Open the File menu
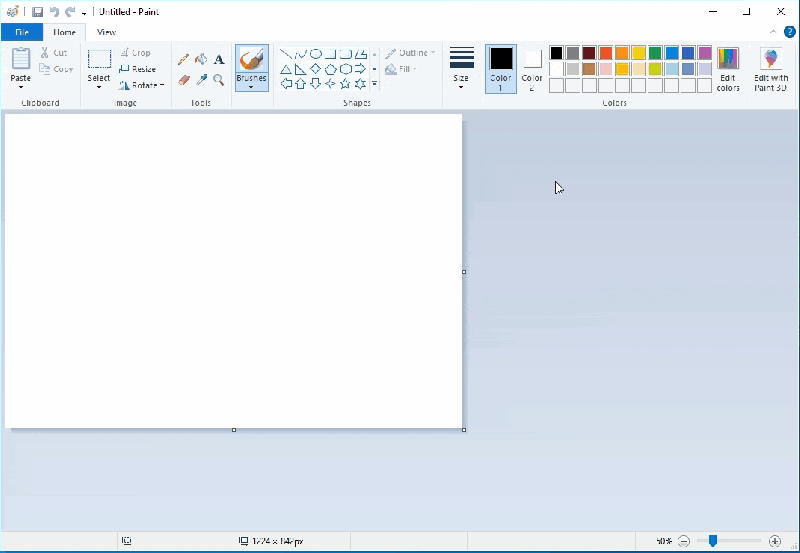 point(22,32)
